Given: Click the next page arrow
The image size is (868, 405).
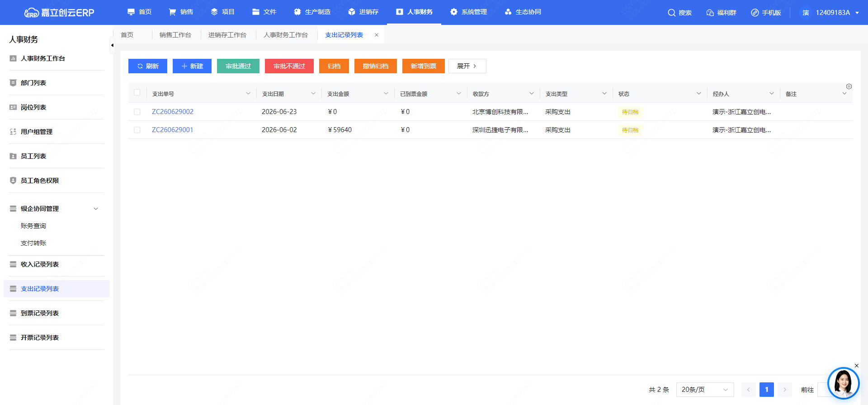Looking at the screenshot, I should [785, 390].
